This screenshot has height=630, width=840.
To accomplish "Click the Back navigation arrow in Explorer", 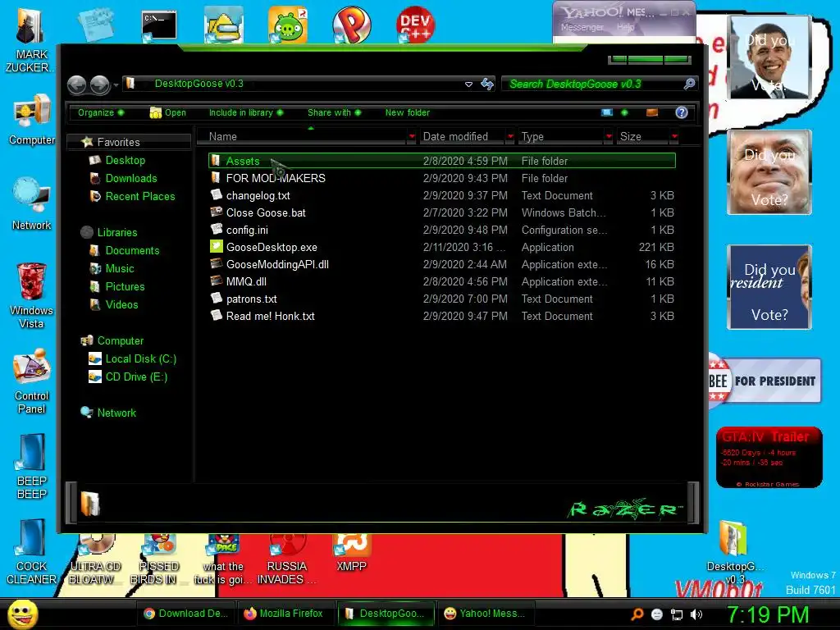I will tap(77, 84).
